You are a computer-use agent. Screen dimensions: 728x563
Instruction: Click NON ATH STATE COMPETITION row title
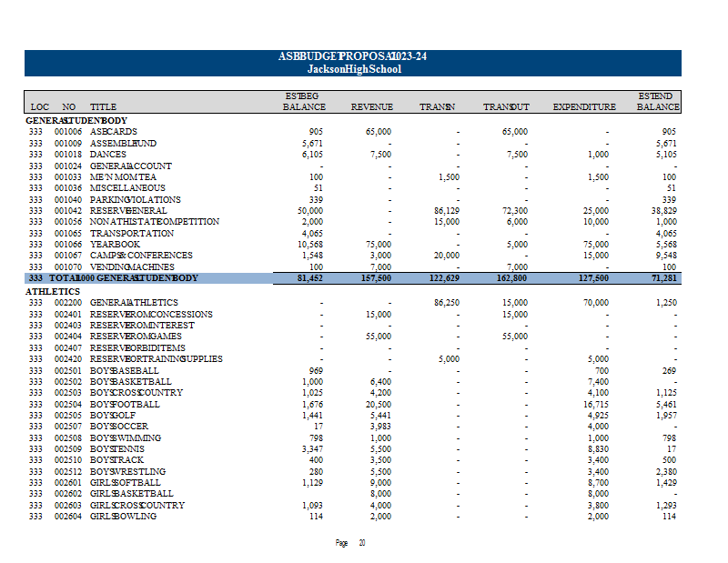154,222
